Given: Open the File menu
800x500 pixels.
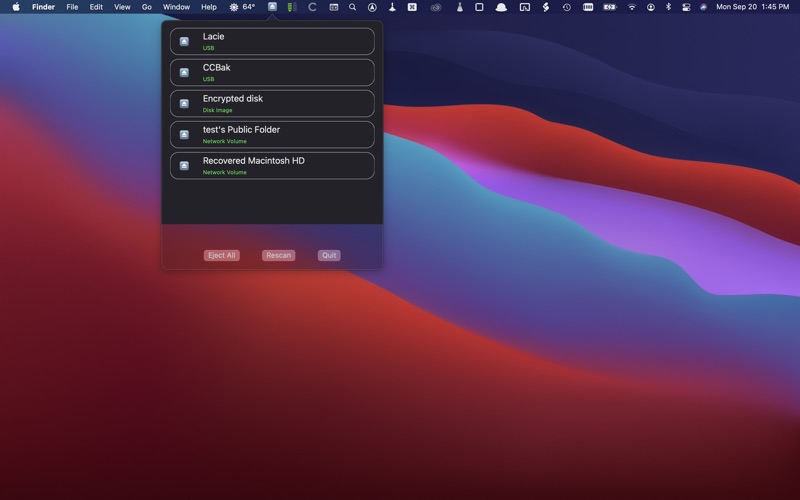Looking at the screenshot, I should (x=72, y=7).
